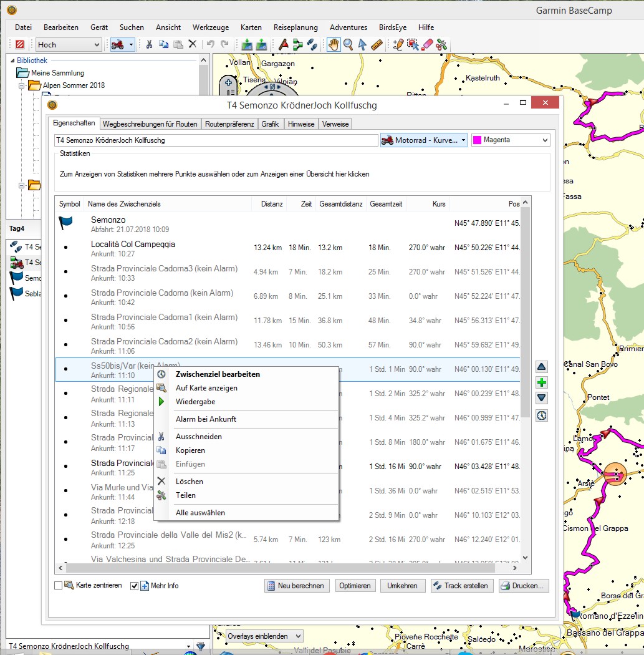Open the Motorrad - Kurve profile dropdown
The height and width of the screenshot is (655, 644).
(423, 140)
